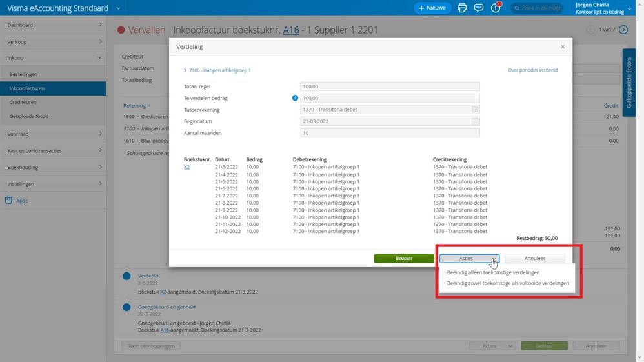
Task: Click Annuleer in the Verdeling dialog
Action: tap(534, 259)
